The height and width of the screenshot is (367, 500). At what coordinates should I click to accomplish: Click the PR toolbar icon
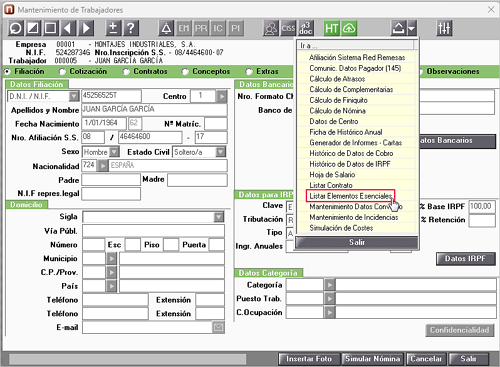[201, 28]
